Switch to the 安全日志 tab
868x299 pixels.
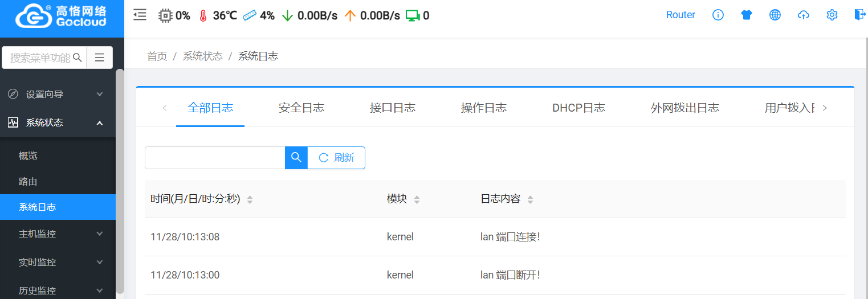[x=301, y=108]
